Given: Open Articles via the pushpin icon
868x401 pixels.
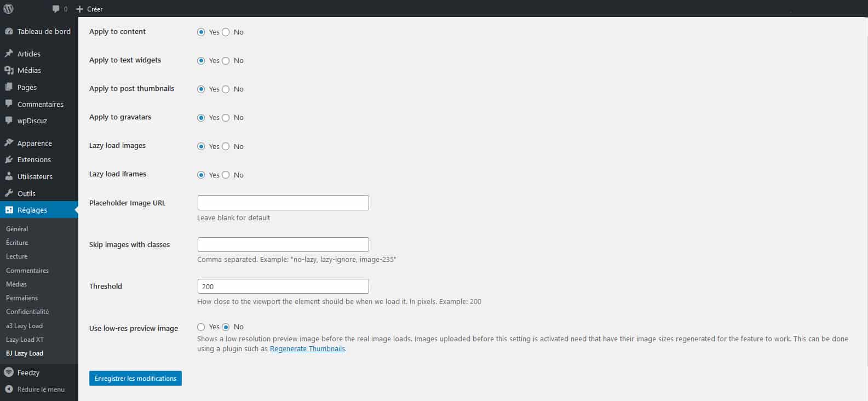Looking at the screenshot, I should [9, 54].
